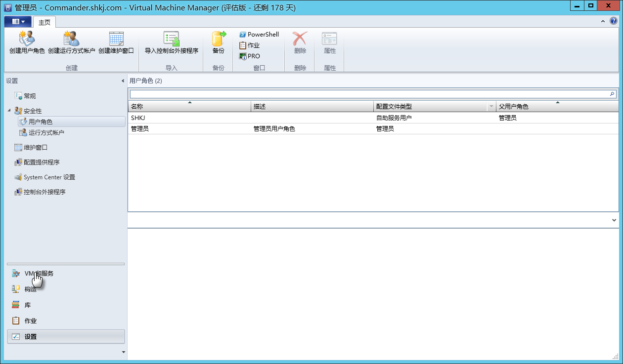The height and width of the screenshot is (364, 623).
Task: Open help with the question mark icon
Action: click(613, 21)
